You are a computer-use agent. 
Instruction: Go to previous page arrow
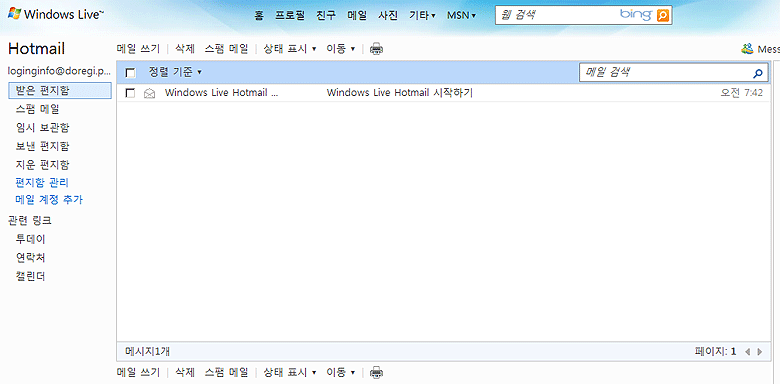[747, 352]
